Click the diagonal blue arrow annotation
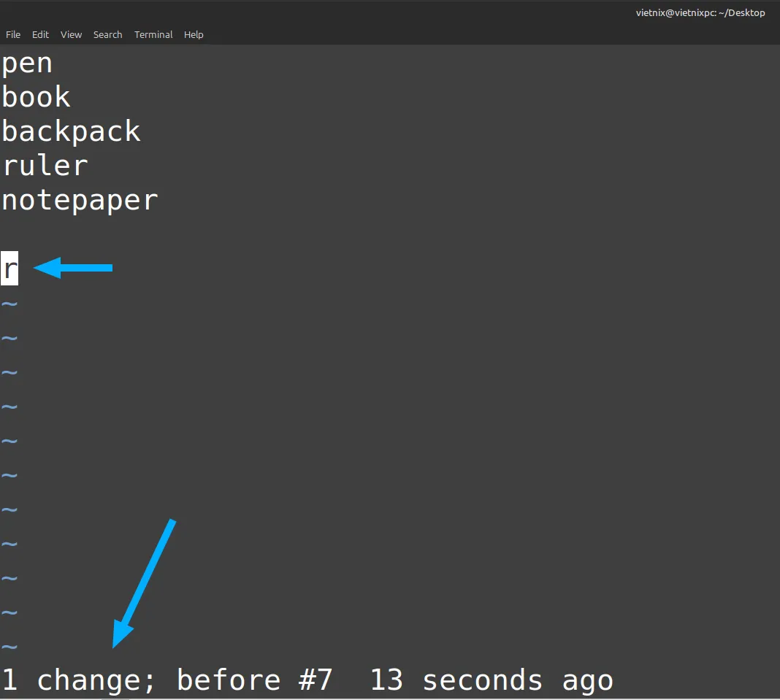 144,584
